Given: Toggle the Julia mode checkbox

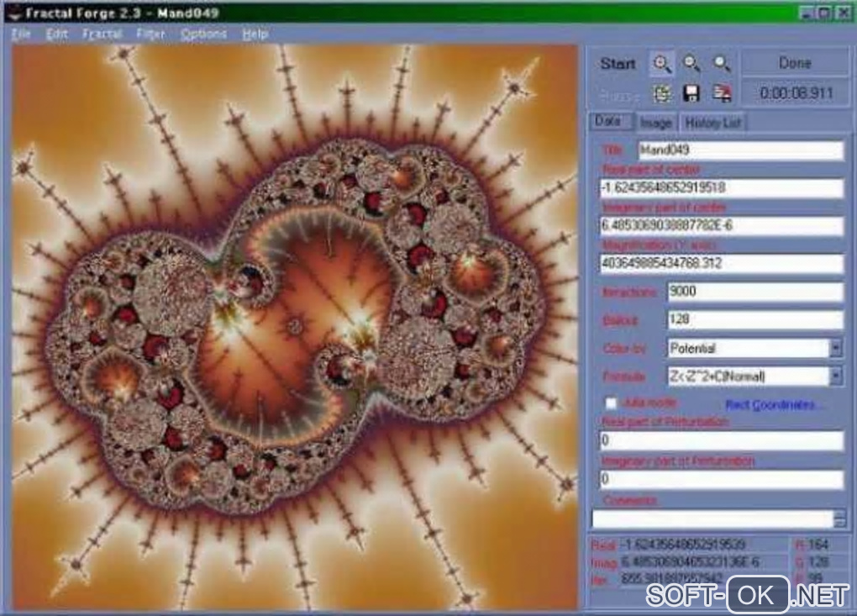Looking at the screenshot, I should click(x=611, y=403).
